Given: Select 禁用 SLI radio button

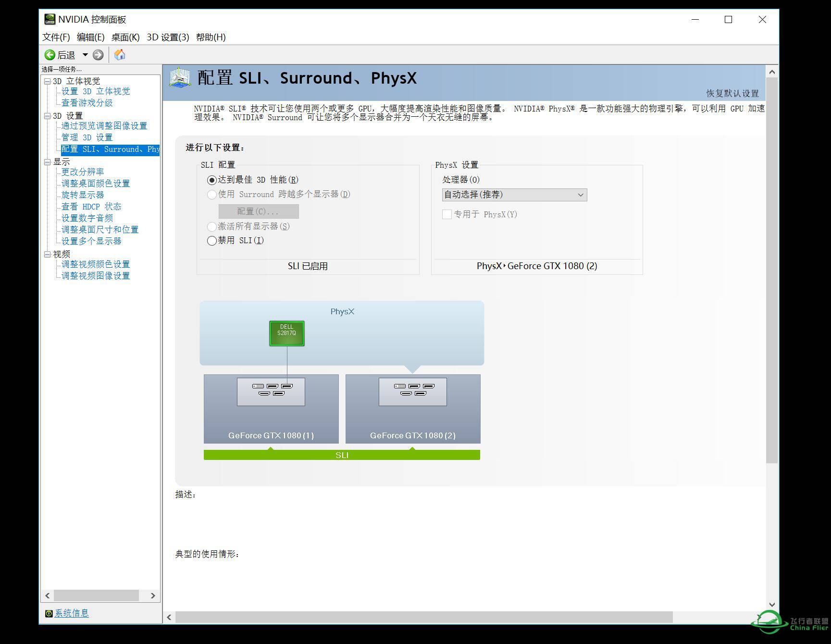Looking at the screenshot, I should (212, 241).
